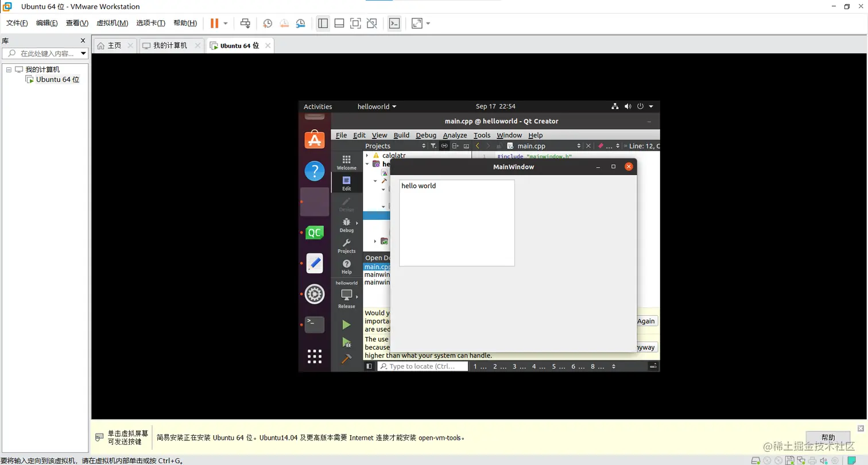Dismiss the easy install notification bar
The image size is (868, 465).
coord(861,428)
